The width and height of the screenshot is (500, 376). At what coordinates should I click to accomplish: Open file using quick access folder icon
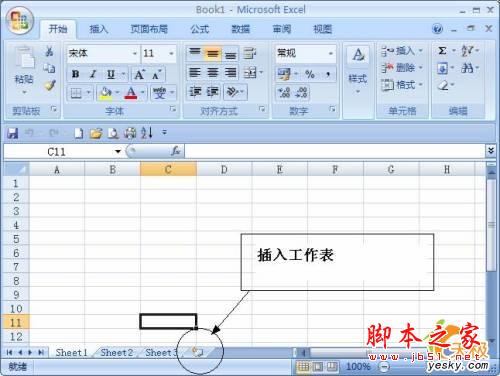click(x=96, y=133)
